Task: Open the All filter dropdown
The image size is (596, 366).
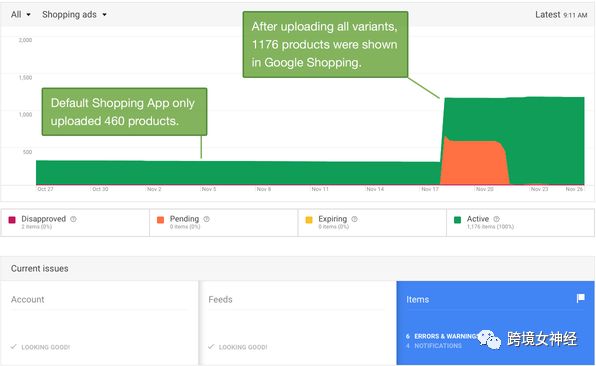Action: (x=21, y=15)
